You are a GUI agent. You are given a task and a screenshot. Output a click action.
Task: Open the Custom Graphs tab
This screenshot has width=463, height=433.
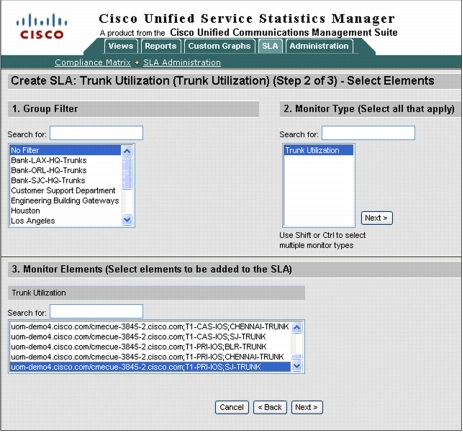click(219, 46)
